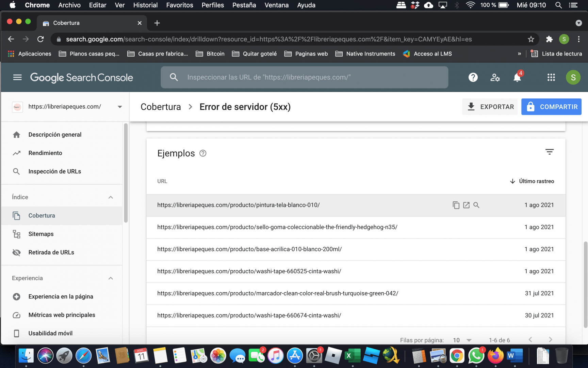Open Safari from the Dock
Screen dimensions: 588x368
(x=83, y=356)
